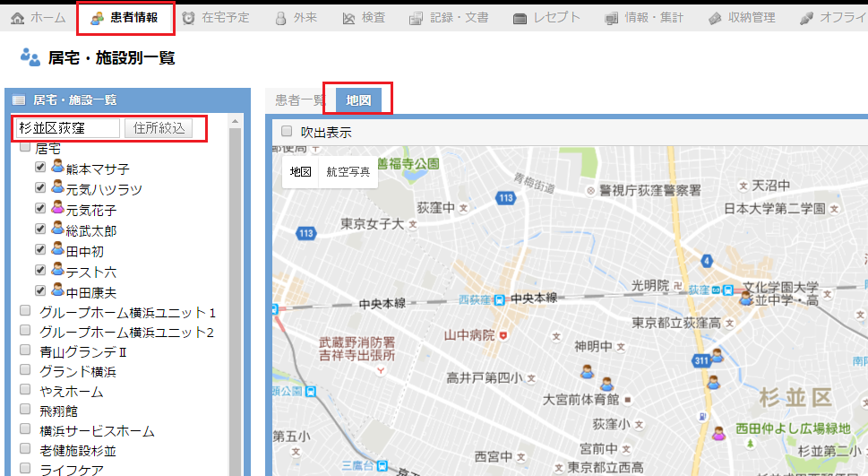Uncheck the 中田康夫 checkbox
Screen dimensions: 868x476
[x=39, y=290]
